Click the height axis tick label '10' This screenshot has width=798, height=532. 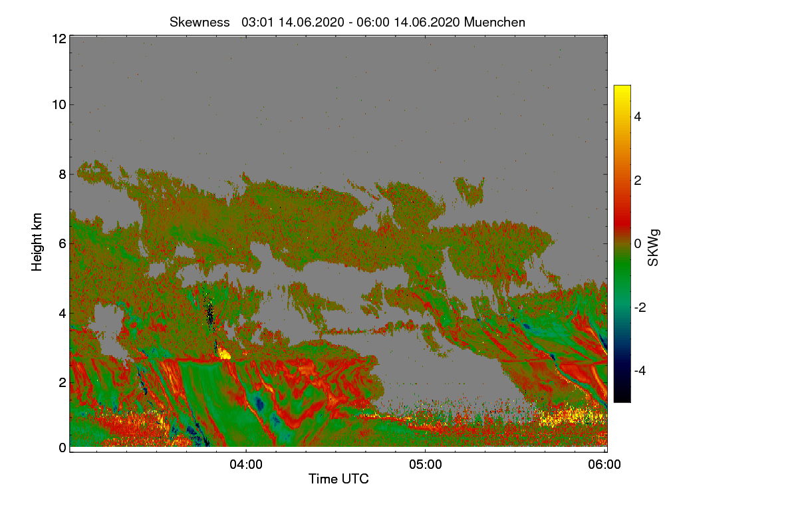click(x=59, y=104)
